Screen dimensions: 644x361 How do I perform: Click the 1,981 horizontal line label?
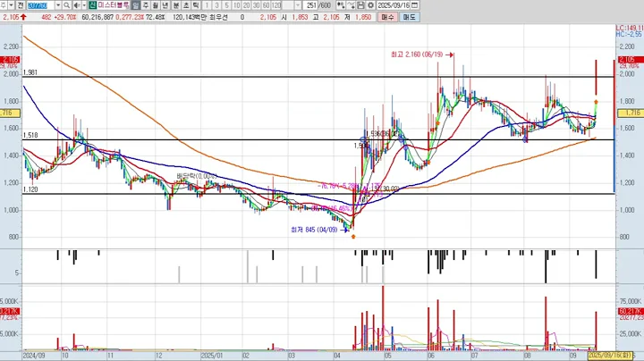(30, 72)
